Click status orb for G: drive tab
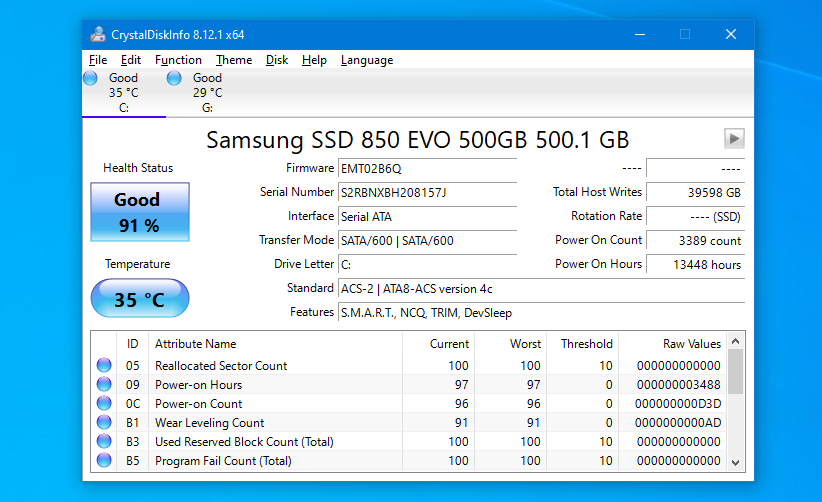 point(174,79)
